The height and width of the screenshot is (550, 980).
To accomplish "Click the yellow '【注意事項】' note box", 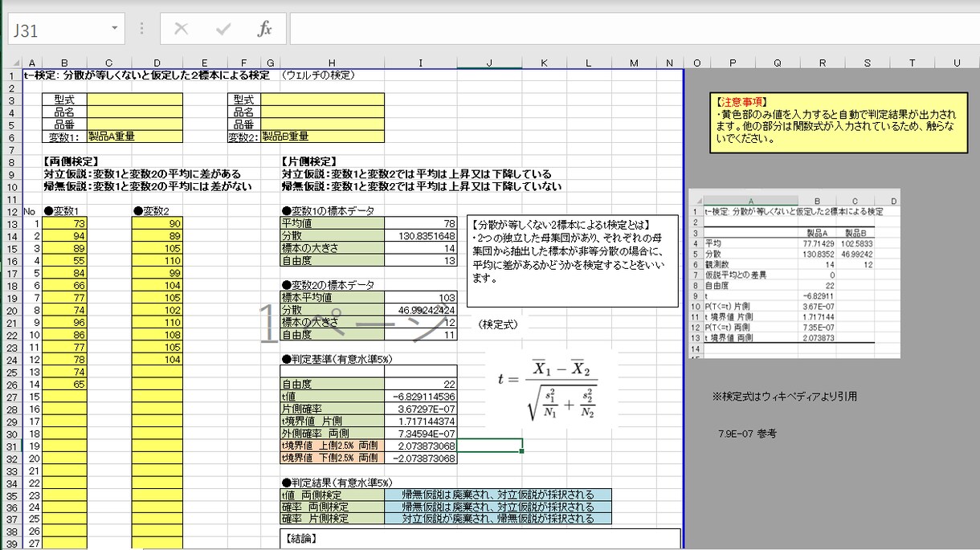I will 839,121.
